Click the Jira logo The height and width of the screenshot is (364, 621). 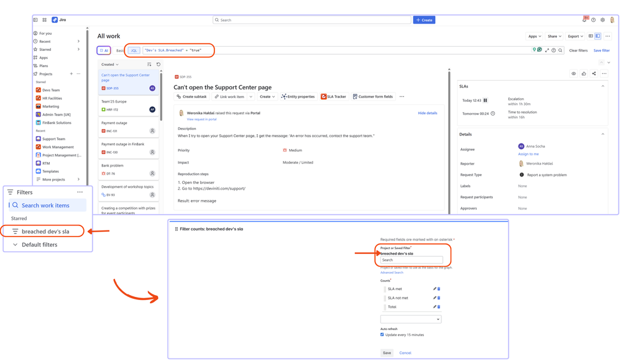click(59, 20)
